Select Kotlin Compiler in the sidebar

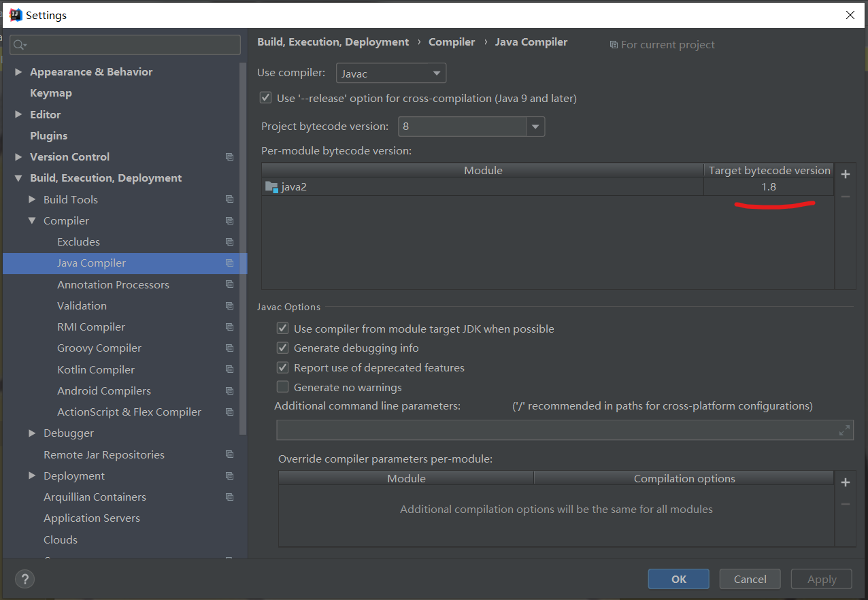click(95, 369)
